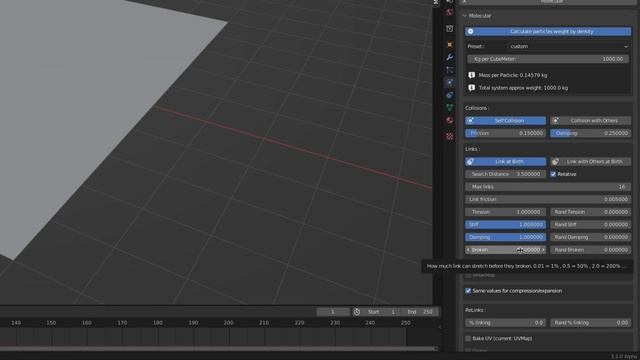Viewport: 640px width, 360px height.
Task: Jump to frame 150 on timeline
Action: (51, 323)
